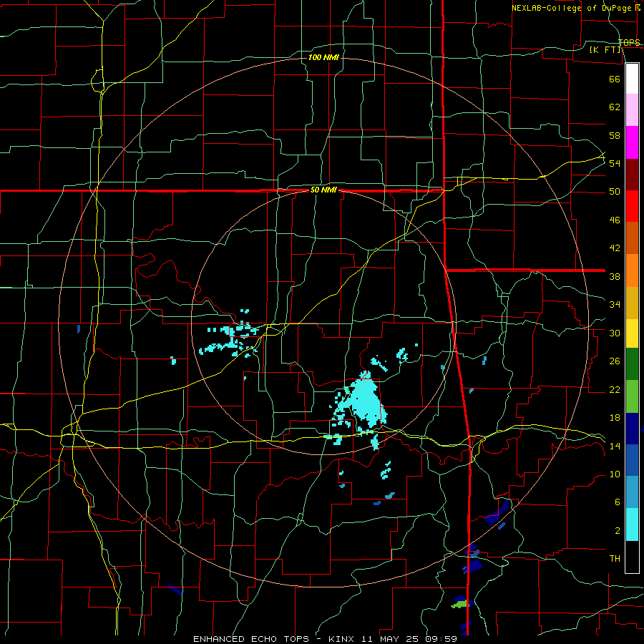Click the '50' legend value
The height and width of the screenshot is (644, 644).
click(615, 192)
